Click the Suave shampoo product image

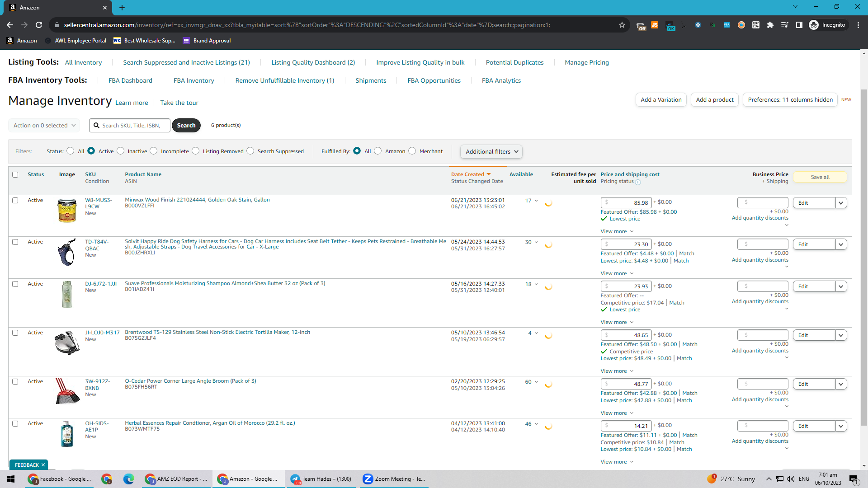pos(67,294)
